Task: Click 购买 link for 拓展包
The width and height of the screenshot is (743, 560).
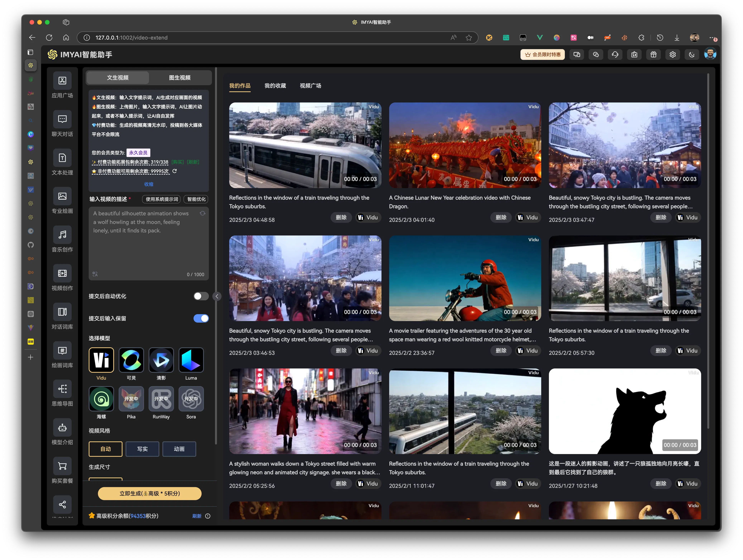Action: pyautogui.click(x=178, y=162)
